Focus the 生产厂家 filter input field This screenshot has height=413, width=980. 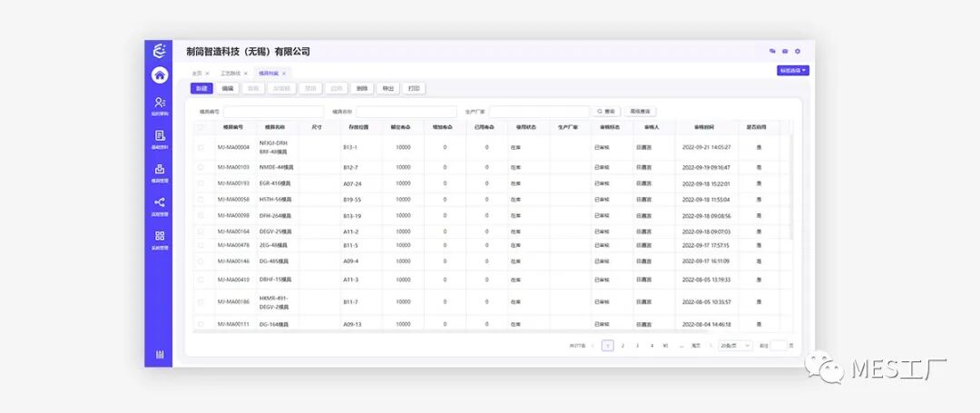pos(539,112)
